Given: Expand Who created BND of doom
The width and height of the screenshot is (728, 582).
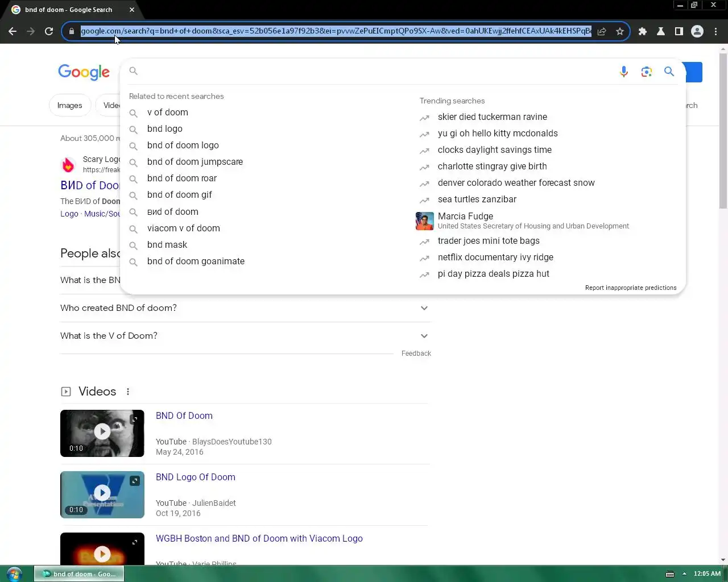Looking at the screenshot, I should tap(245, 308).
